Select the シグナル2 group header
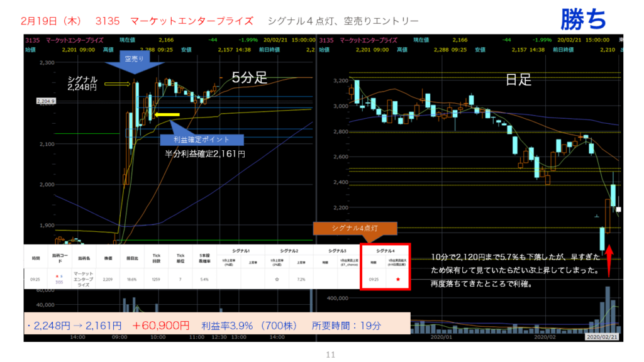Image resolution: width=644 pixels, height=362 pixels. pos(289,250)
